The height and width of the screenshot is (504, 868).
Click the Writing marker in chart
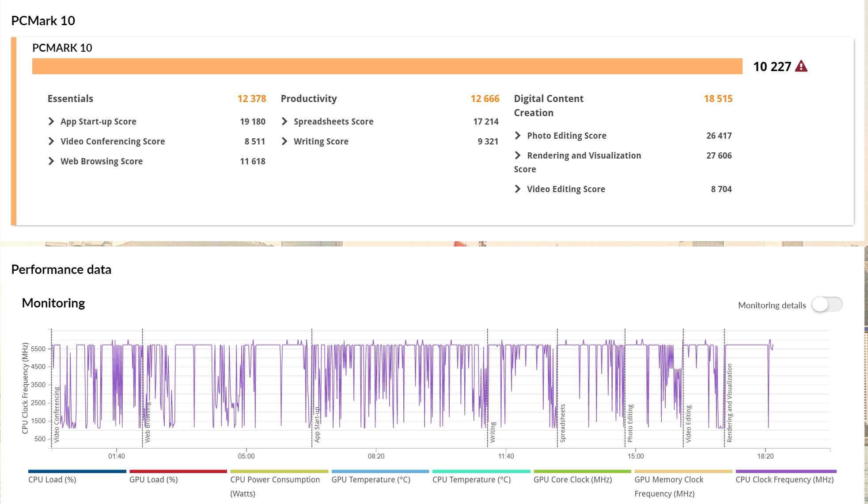pos(493,432)
